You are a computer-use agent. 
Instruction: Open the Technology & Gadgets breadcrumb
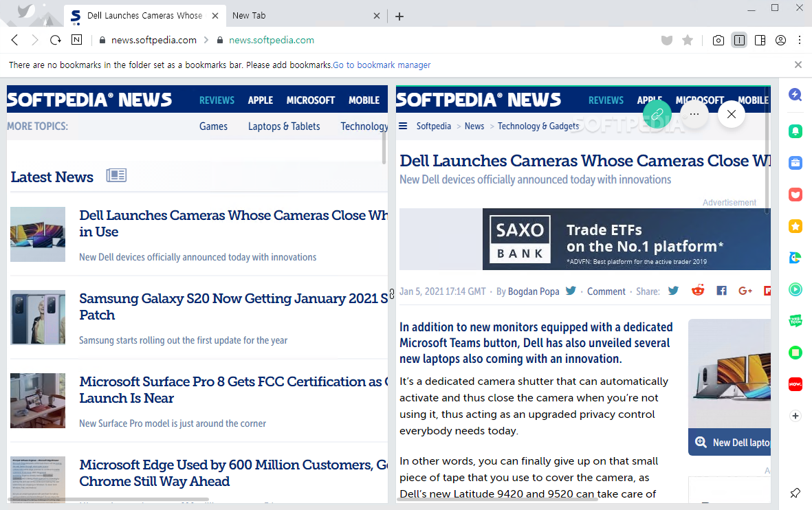pyautogui.click(x=538, y=126)
